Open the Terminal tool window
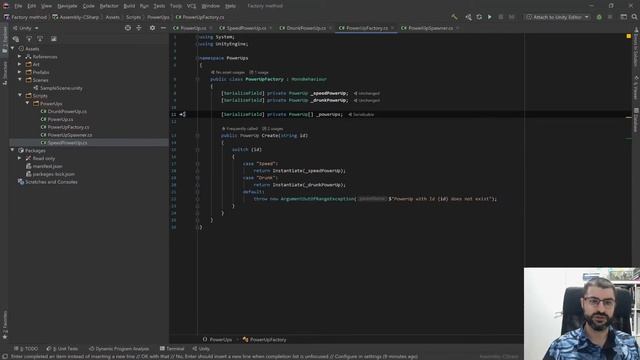 tap(172, 349)
